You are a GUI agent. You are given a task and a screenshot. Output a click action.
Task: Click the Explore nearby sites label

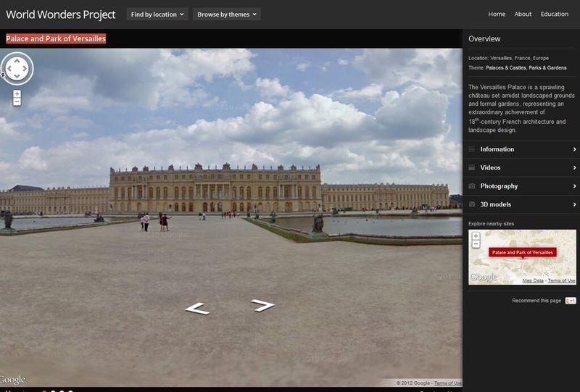point(491,224)
